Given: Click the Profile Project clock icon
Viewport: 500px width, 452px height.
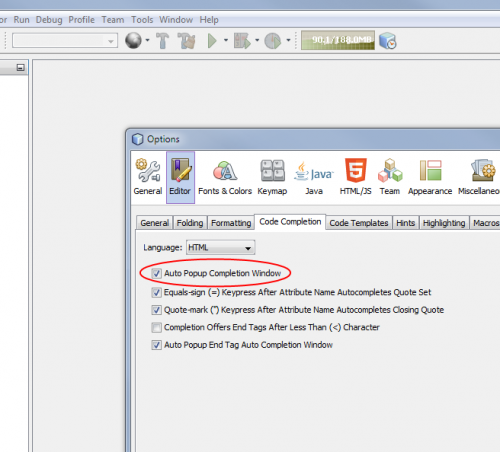Looking at the screenshot, I should pyautogui.click(x=273, y=41).
